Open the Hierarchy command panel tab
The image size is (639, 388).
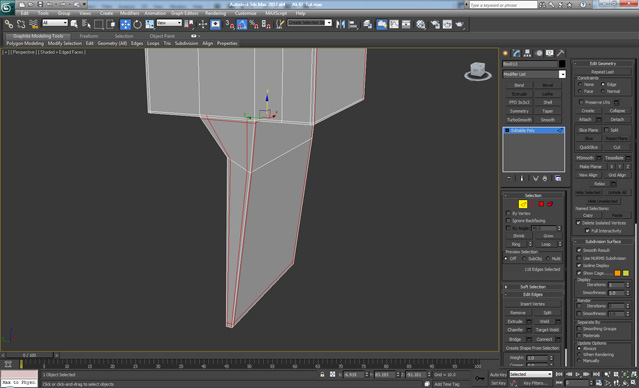[527, 53]
